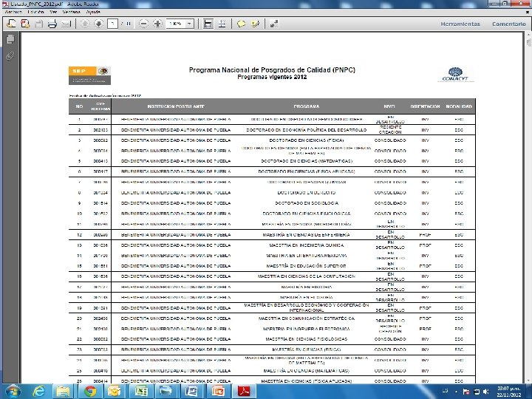Go to the previous page arrow
Viewport: 532px width, 399px height.
click(x=85, y=24)
